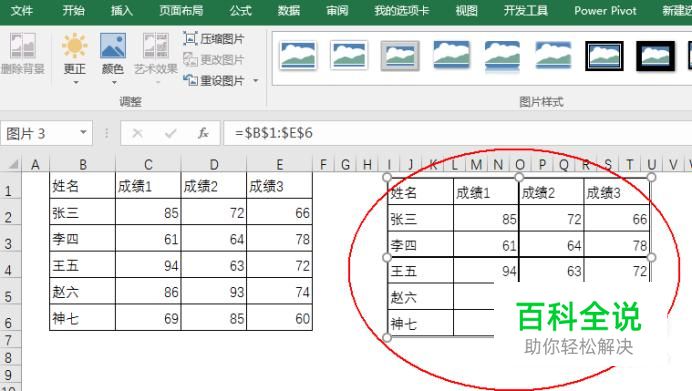Expand the Reset Picture dropdown arrow
This screenshot has width=692, height=391.
256,80
